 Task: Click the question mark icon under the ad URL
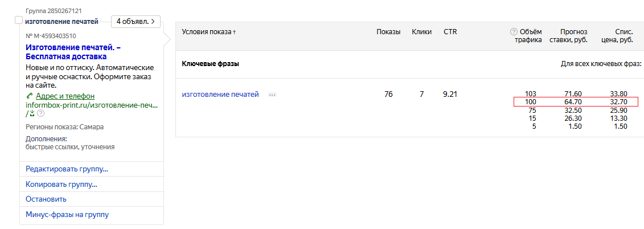[40, 113]
